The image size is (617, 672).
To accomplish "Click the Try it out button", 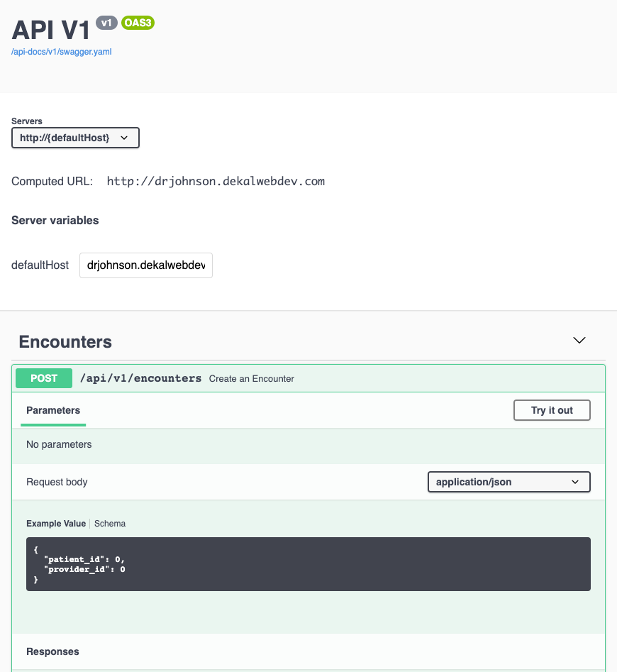I will [x=552, y=410].
